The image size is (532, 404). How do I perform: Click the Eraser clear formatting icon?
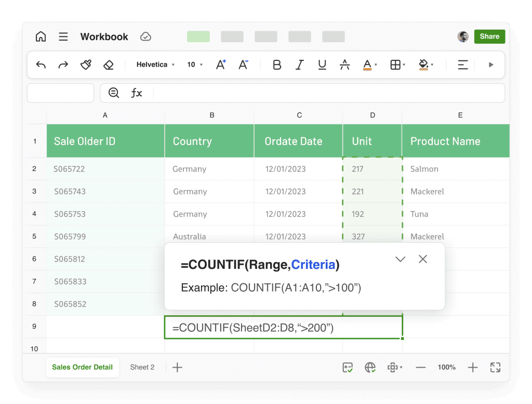coord(108,65)
